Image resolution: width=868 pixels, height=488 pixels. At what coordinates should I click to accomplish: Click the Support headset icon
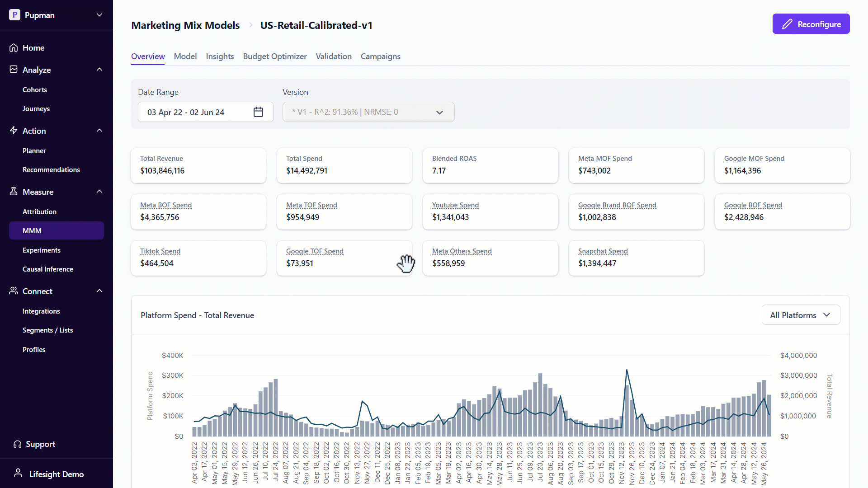coord(18,444)
